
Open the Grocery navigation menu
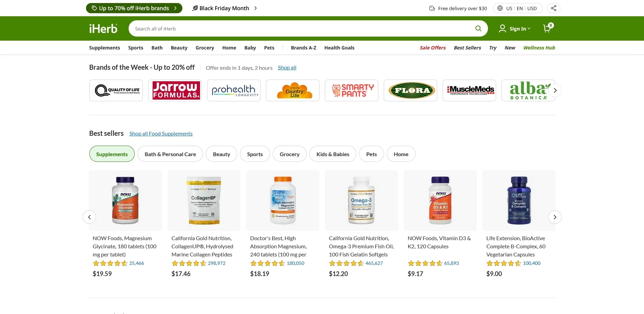204,48
